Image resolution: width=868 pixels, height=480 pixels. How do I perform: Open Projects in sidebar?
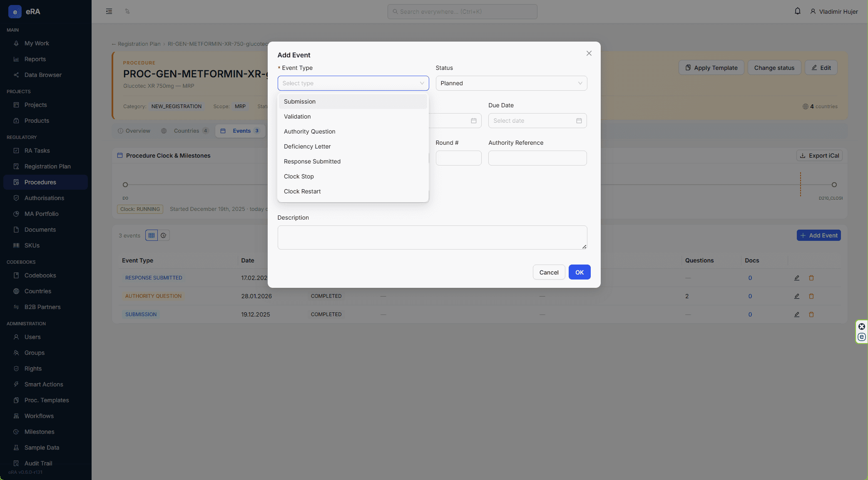coord(45,105)
